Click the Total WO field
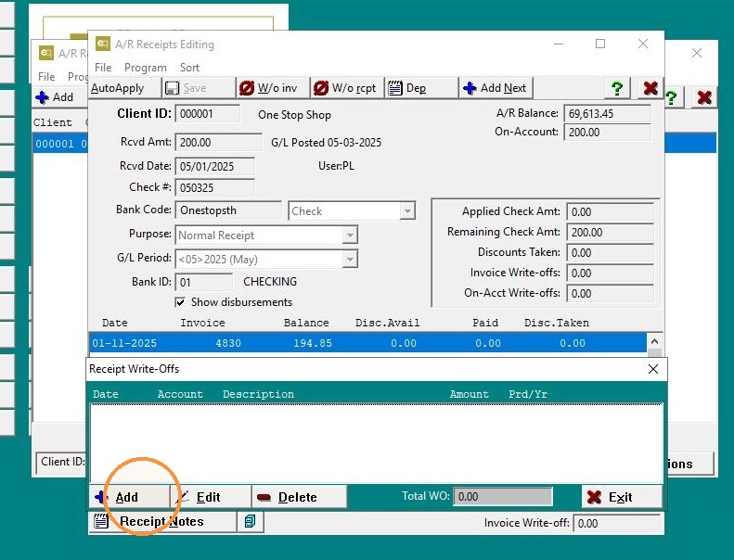Image resolution: width=734 pixels, height=560 pixels. click(503, 497)
